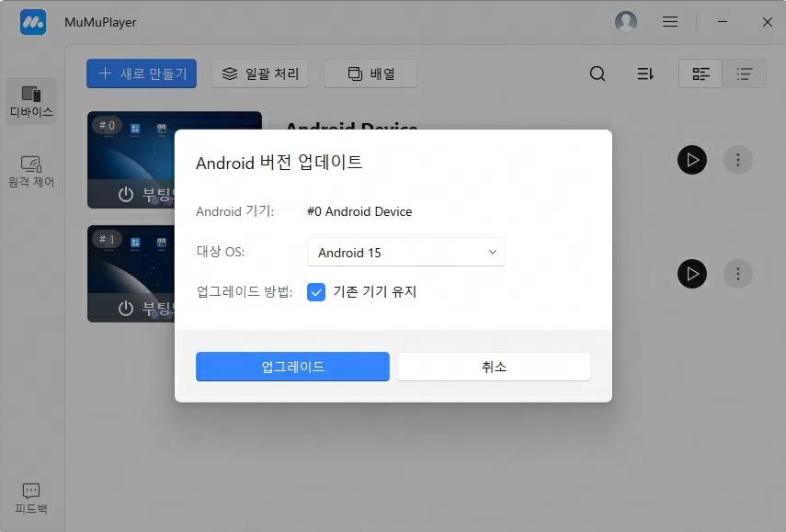Uncheck the 기존 기기 유지 checkbox
The image size is (786, 532).
[316, 292]
